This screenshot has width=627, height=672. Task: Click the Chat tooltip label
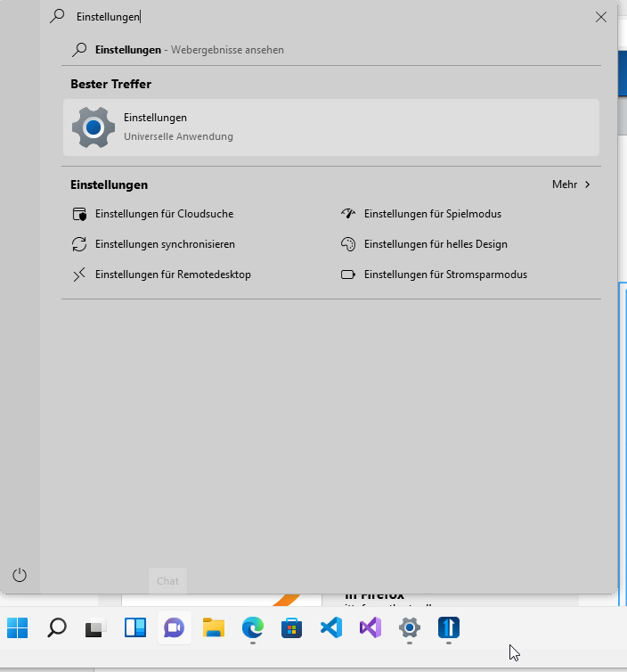[168, 581]
